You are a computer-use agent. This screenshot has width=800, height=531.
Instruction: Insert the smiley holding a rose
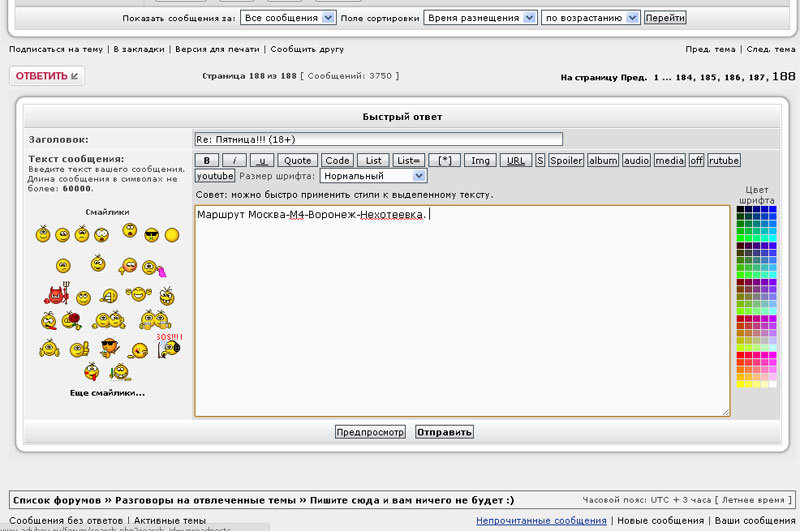[71, 321]
